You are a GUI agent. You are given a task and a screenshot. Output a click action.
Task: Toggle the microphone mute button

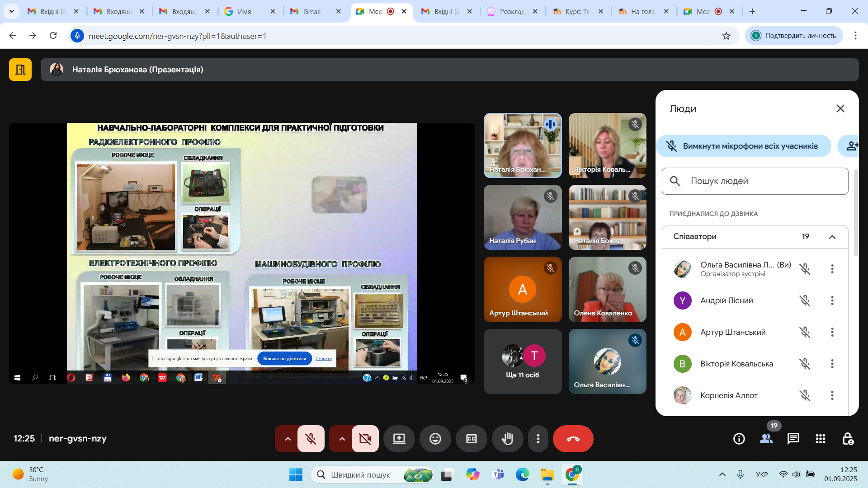point(311,439)
